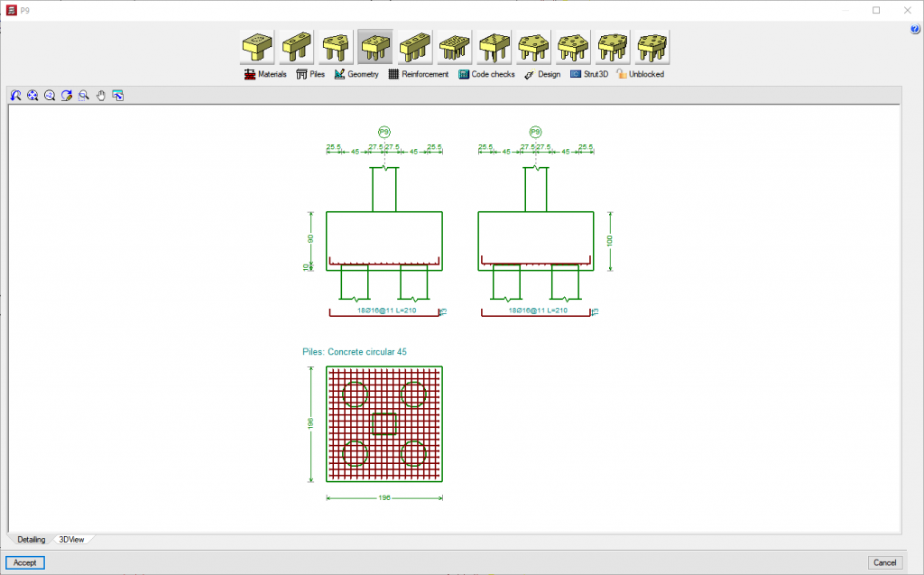This screenshot has height=575, width=924.
Task: Click the 100 height dimension on right elevation
Action: 610,241
